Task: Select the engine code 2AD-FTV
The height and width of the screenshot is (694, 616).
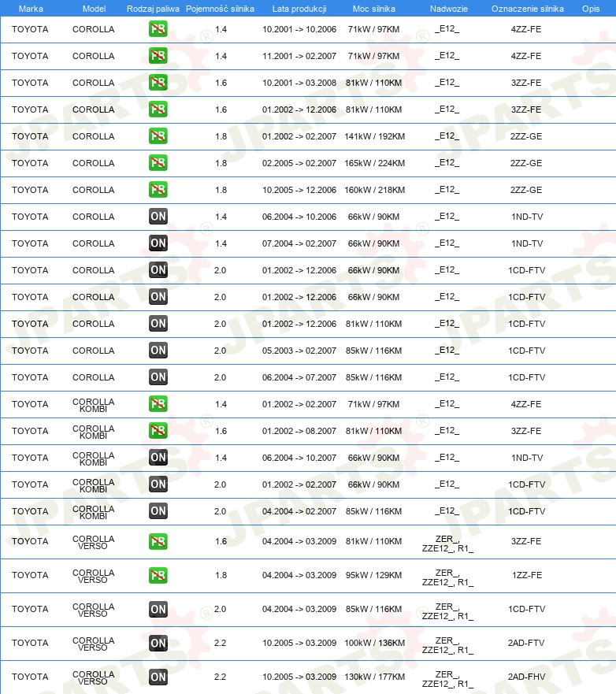Action: [526, 643]
